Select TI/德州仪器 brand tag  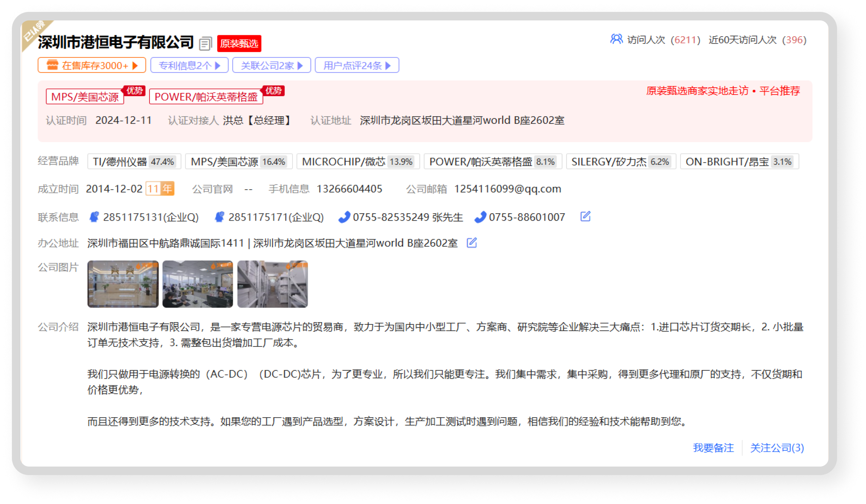click(x=134, y=162)
